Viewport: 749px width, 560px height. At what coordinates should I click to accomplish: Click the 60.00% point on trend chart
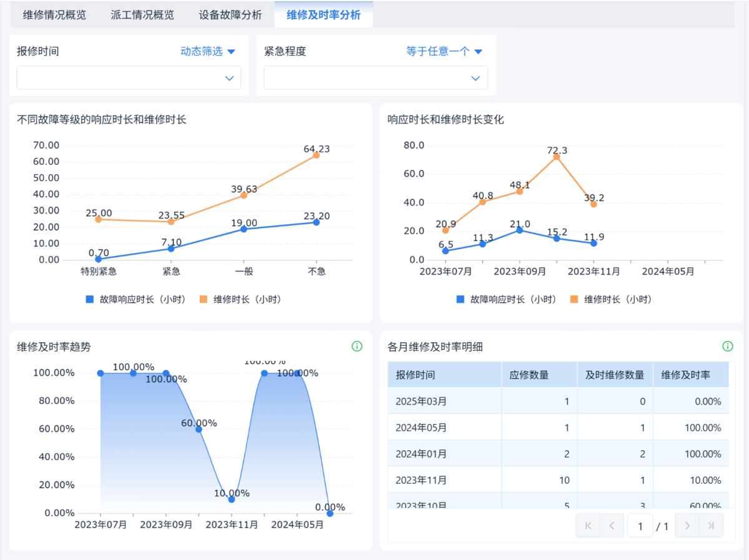(198, 429)
